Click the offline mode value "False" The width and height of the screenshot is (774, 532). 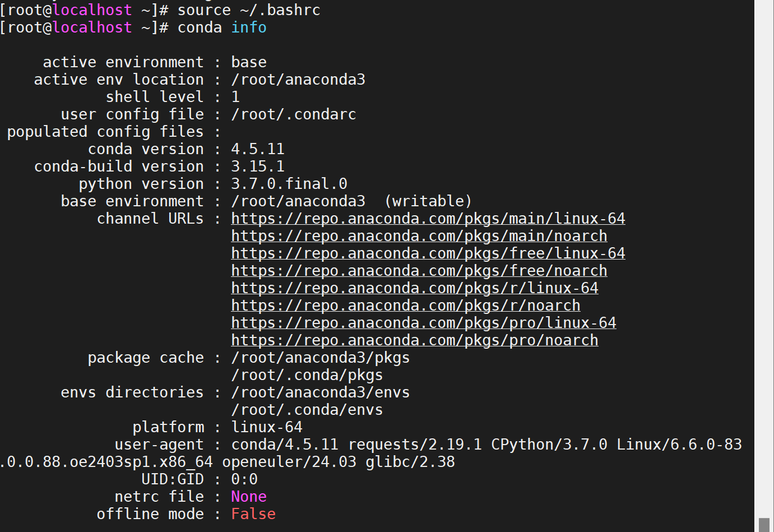click(253, 514)
